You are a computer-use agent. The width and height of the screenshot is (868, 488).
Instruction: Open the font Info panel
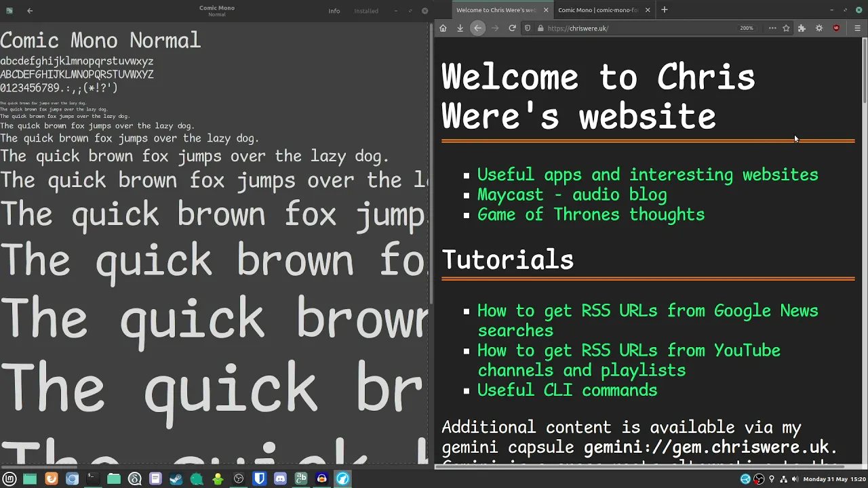pyautogui.click(x=334, y=11)
